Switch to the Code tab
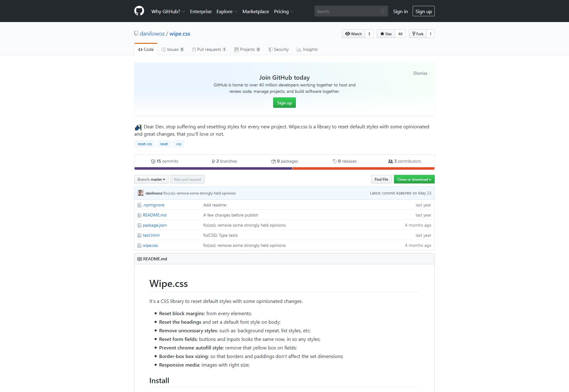The height and width of the screenshot is (392, 569). click(x=146, y=49)
